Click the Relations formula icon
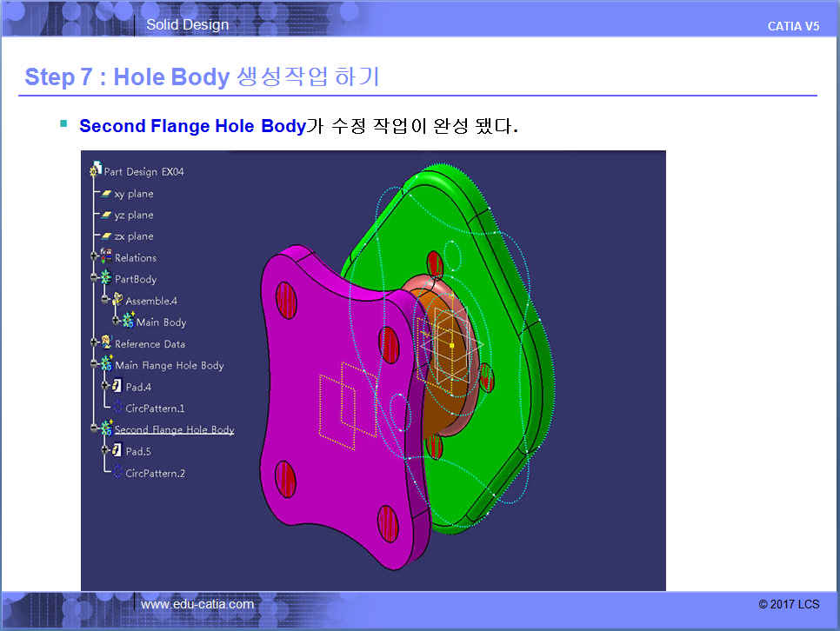 click(x=106, y=257)
